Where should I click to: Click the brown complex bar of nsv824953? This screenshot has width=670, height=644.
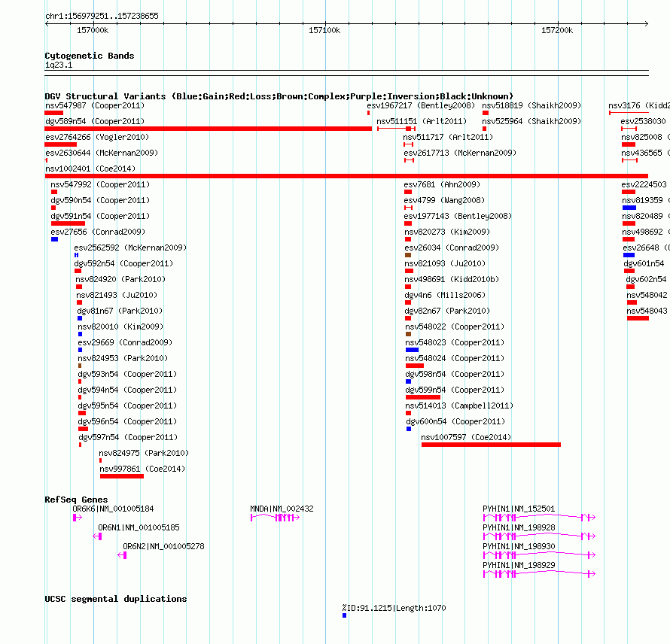coord(80,366)
